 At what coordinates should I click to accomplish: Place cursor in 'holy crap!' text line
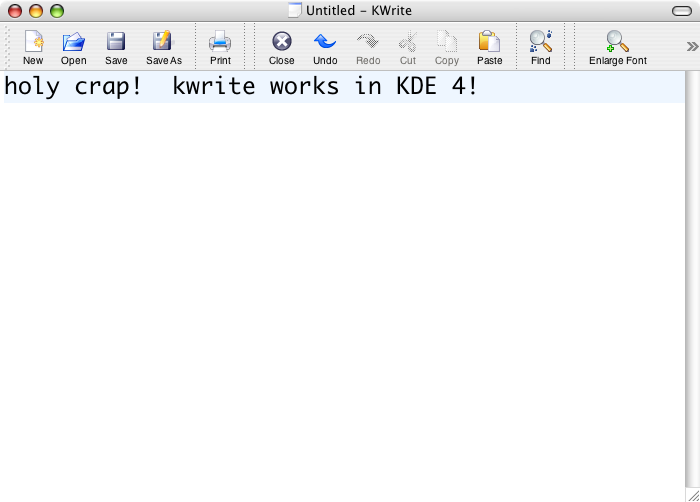pyautogui.click(x=344, y=87)
